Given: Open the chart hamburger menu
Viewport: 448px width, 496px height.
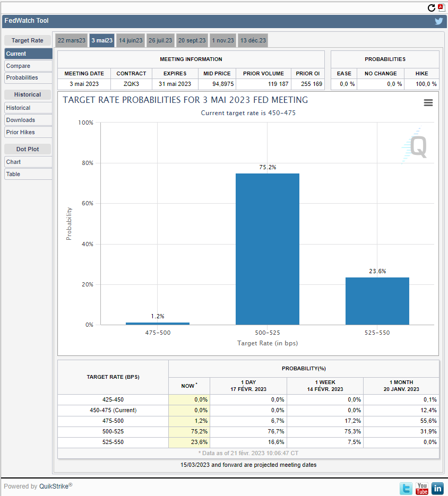Looking at the screenshot, I should point(428,102).
